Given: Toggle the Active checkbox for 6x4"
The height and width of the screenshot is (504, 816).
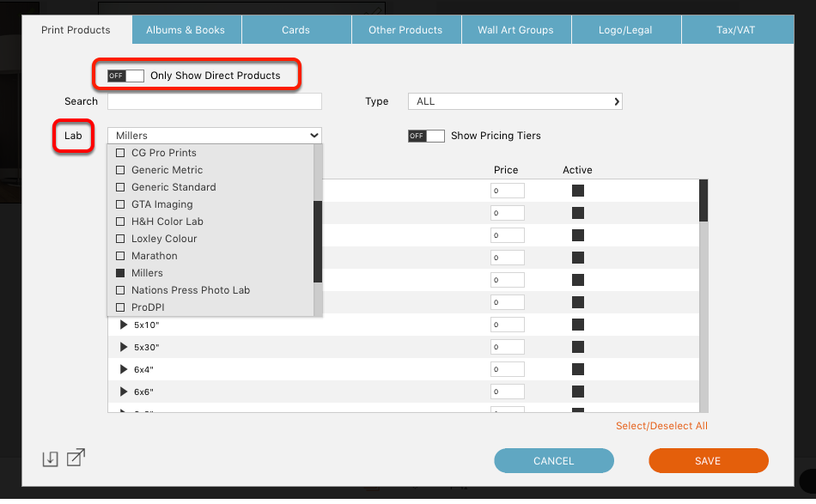Looking at the screenshot, I should pyautogui.click(x=578, y=369).
